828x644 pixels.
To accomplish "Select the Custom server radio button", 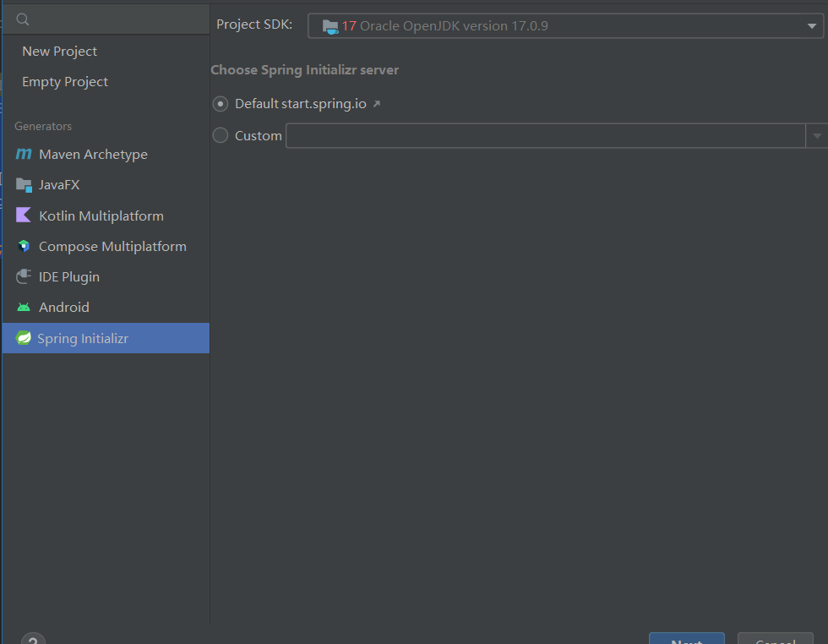I will click(221, 135).
